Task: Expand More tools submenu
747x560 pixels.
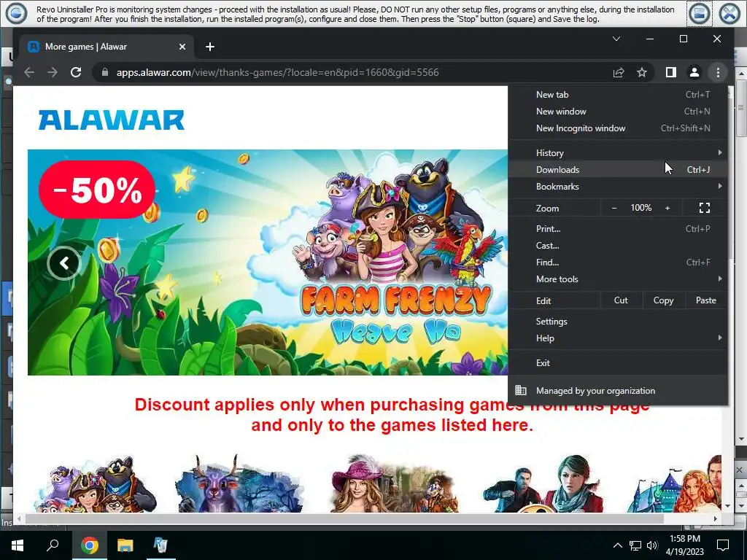Action: click(x=618, y=279)
